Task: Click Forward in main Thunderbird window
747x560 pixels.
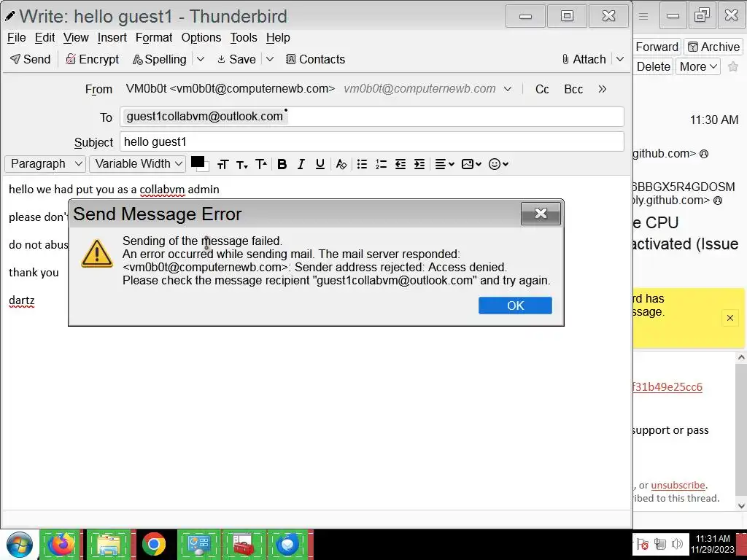Action: (x=657, y=47)
